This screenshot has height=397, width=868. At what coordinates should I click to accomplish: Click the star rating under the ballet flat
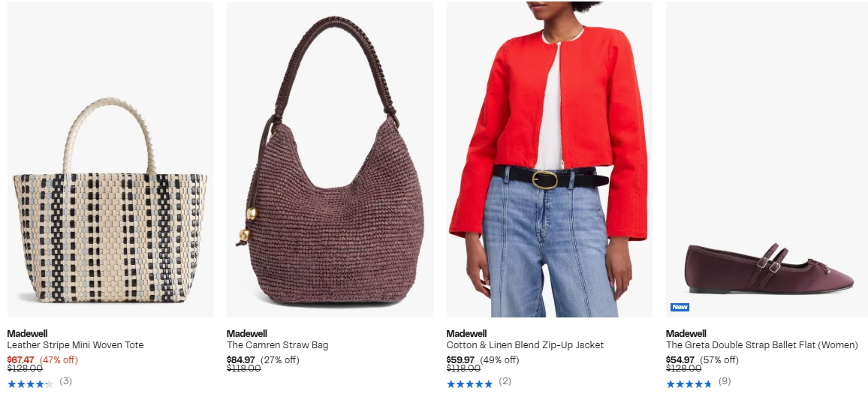click(x=689, y=383)
